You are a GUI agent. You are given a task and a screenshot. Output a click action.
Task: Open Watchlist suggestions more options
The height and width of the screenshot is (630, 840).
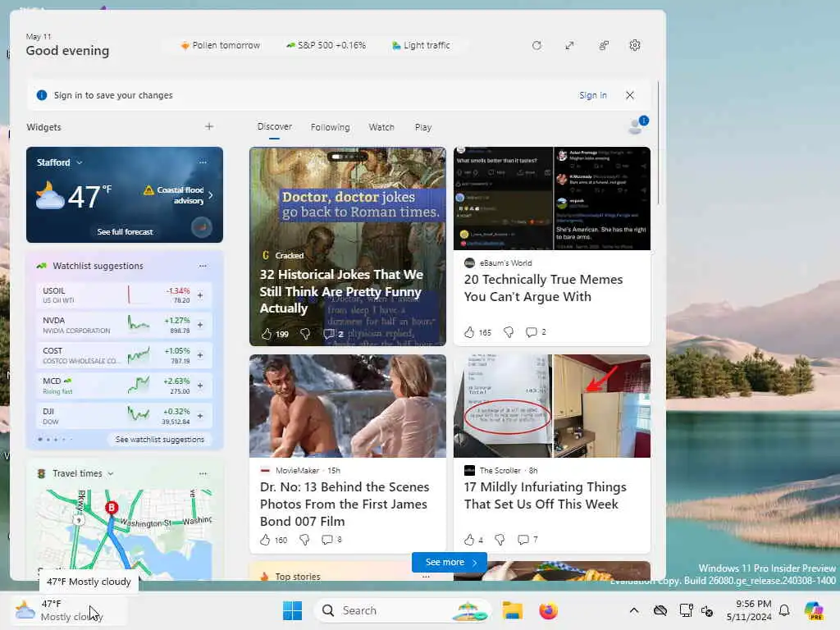pyautogui.click(x=203, y=266)
